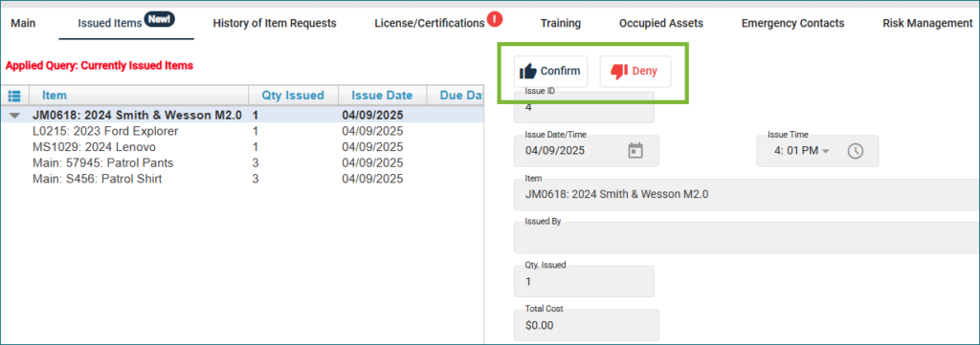The image size is (980, 345).
Task: Sort by the Qty Issued column header
Action: click(x=293, y=96)
